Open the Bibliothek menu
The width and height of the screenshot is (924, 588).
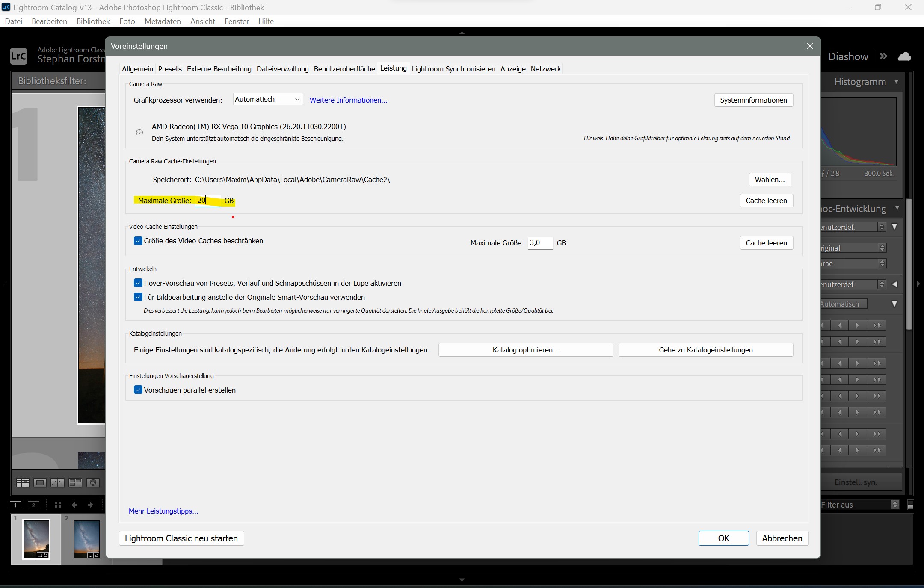click(x=93, y=21)
